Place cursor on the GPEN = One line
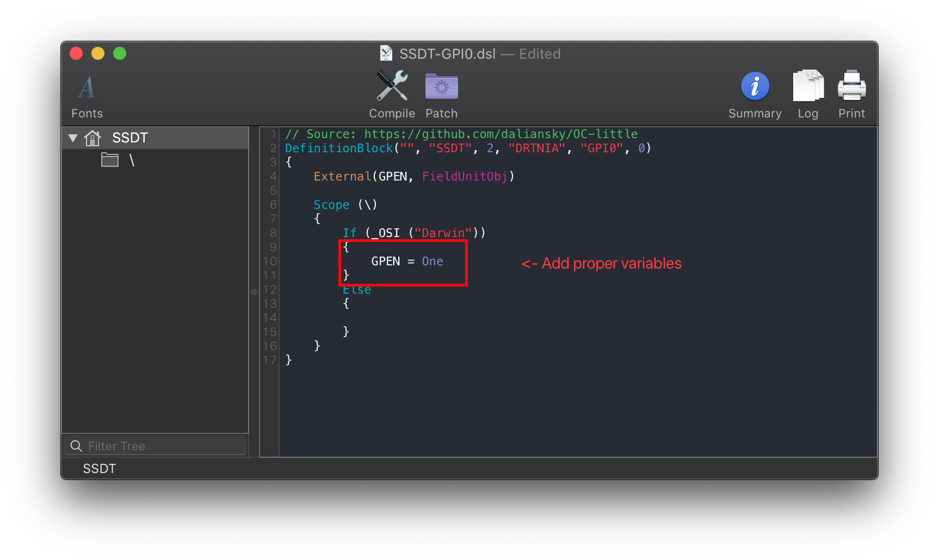This screenshot has width=939, height=560. pos(407,262)
